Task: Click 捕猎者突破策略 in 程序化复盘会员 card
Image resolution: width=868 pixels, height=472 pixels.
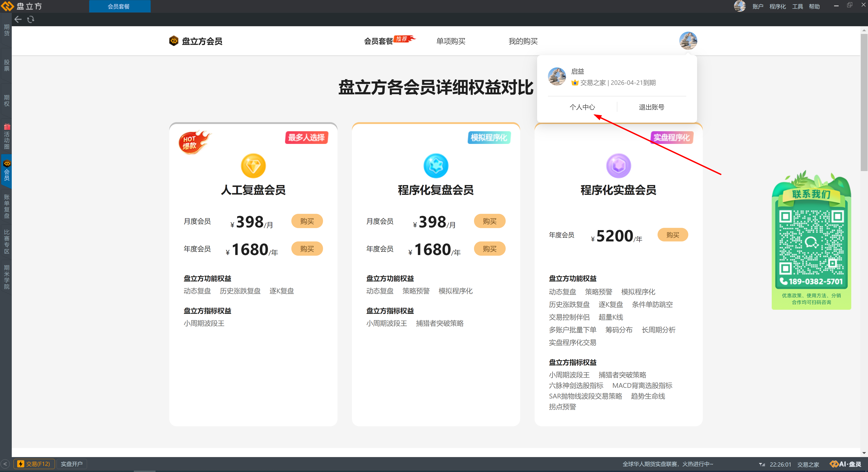Action: (x=440, y=323)
